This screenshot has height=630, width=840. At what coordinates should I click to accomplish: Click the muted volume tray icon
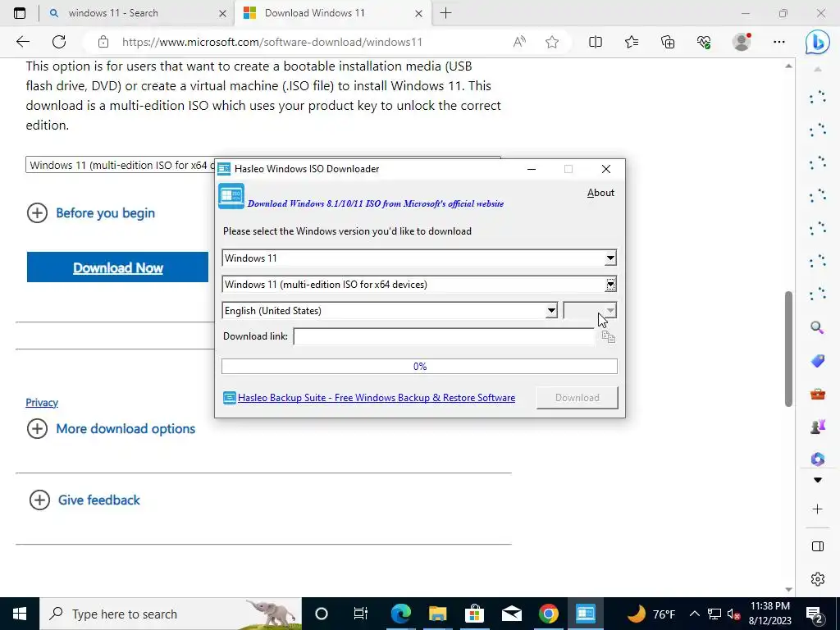(x=733, y=614)
